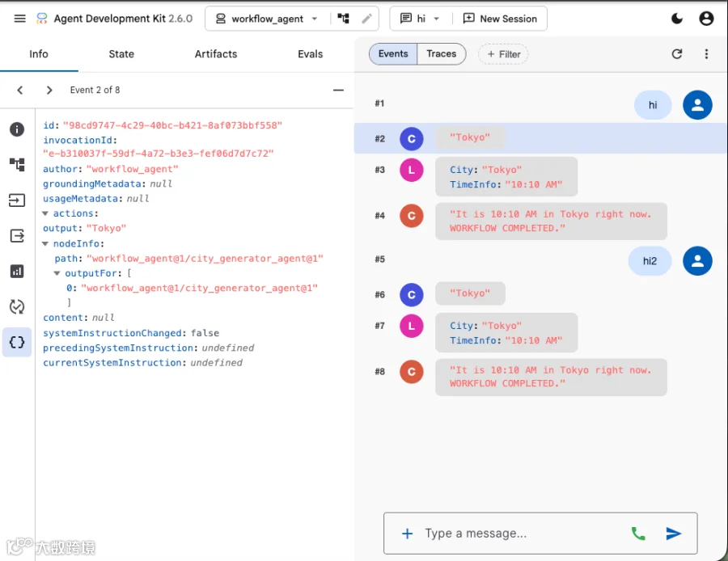This screenshot has width=728, height=561.
Task: Add a Filter chip
Action: (x=503, y=54)
